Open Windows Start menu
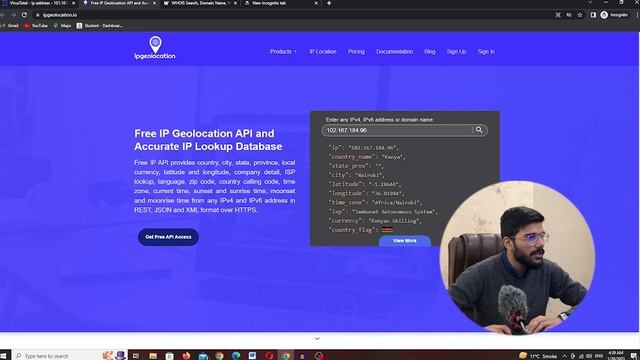This screenshot has height=360, width=640. (4, 356)
